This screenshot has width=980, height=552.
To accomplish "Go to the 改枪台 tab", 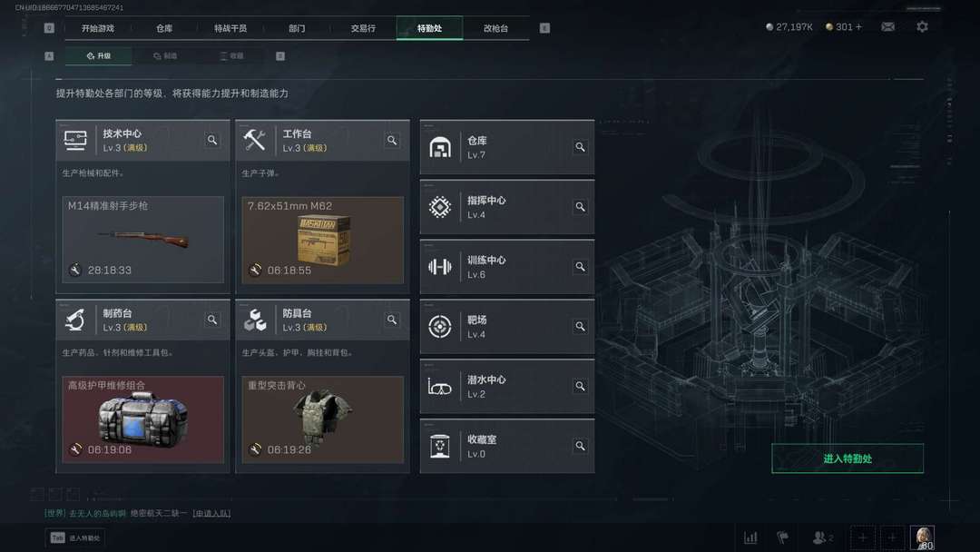I will tap(495, 28).
